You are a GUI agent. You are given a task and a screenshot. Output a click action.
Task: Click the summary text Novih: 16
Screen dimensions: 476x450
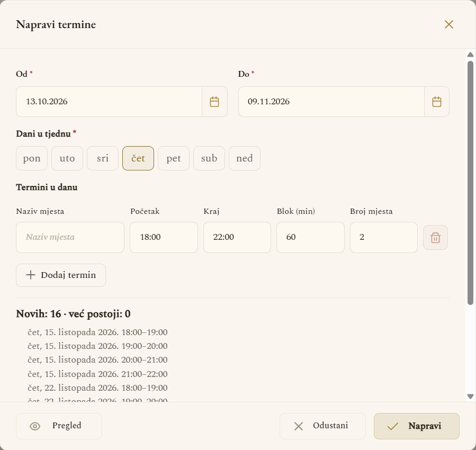(x=39, y=314)
